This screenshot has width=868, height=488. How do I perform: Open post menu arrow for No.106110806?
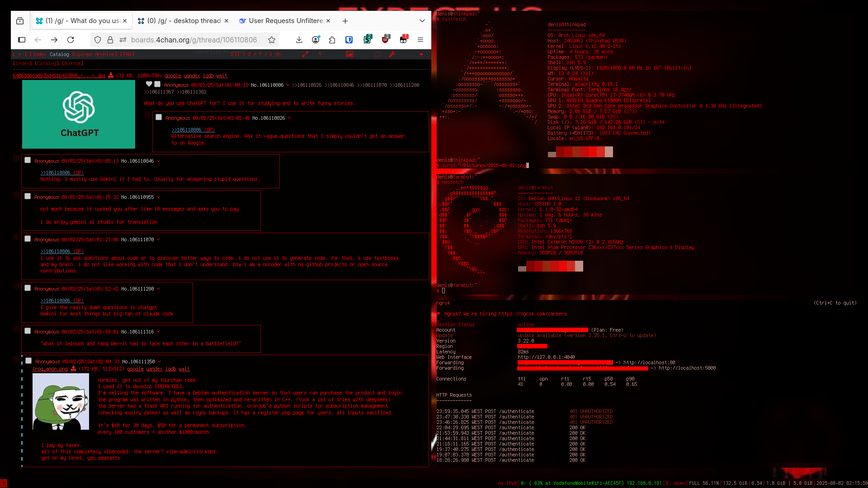click(288, 85)
